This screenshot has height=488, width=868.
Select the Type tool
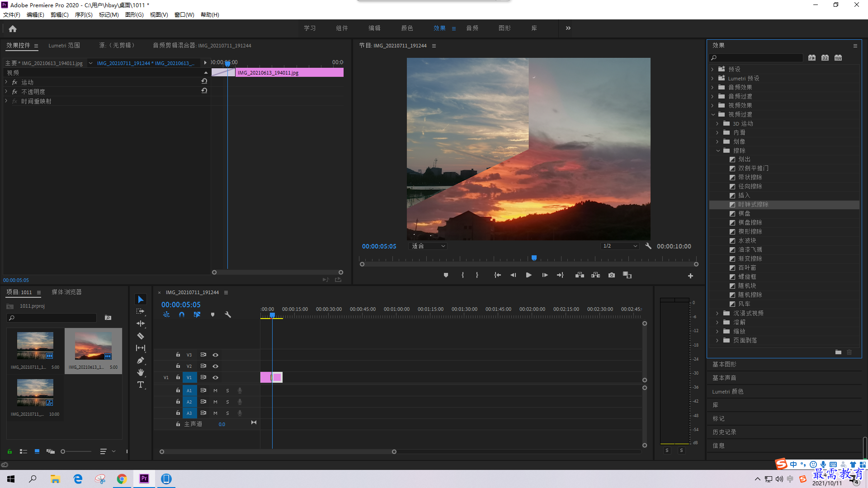[x=141, y=385]
